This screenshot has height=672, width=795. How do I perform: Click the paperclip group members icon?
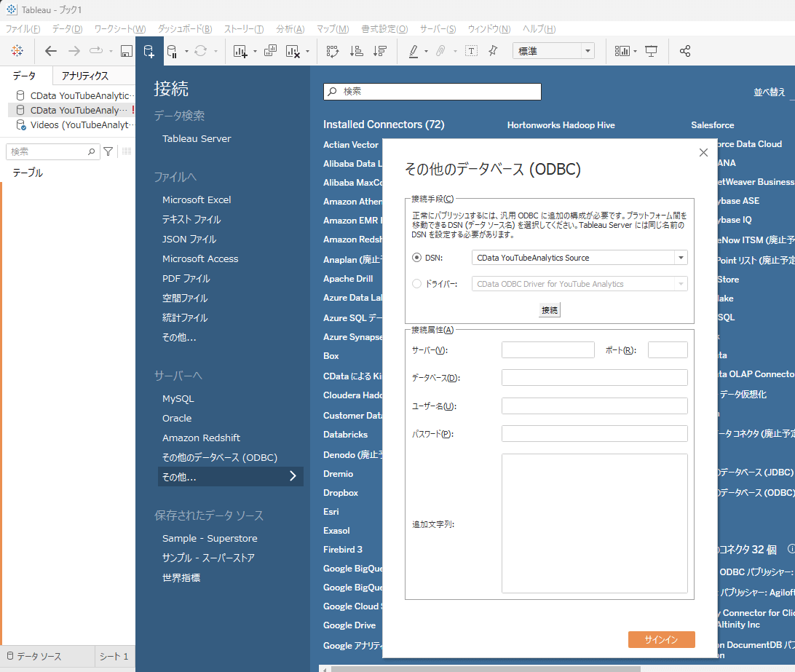click(440, 51)
